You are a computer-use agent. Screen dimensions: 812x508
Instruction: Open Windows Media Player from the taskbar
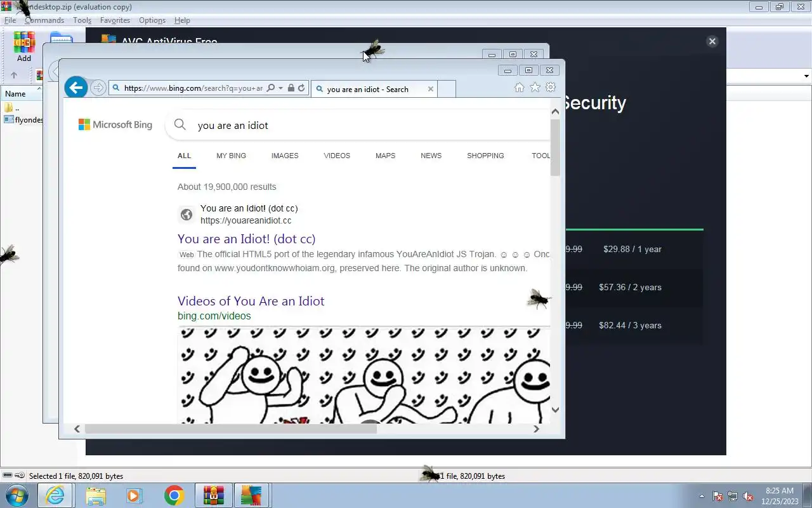[x=134, y=495]
